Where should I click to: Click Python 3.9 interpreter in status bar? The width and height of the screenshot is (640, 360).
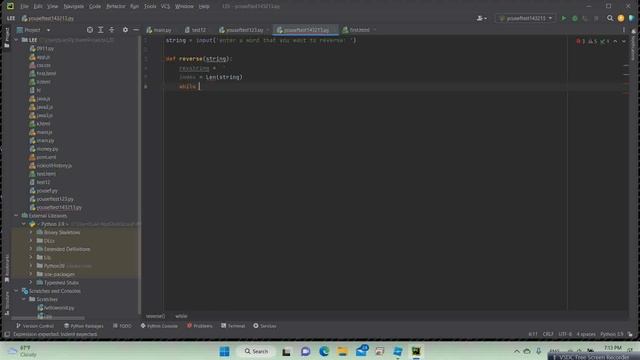click(x=611, y=334)
